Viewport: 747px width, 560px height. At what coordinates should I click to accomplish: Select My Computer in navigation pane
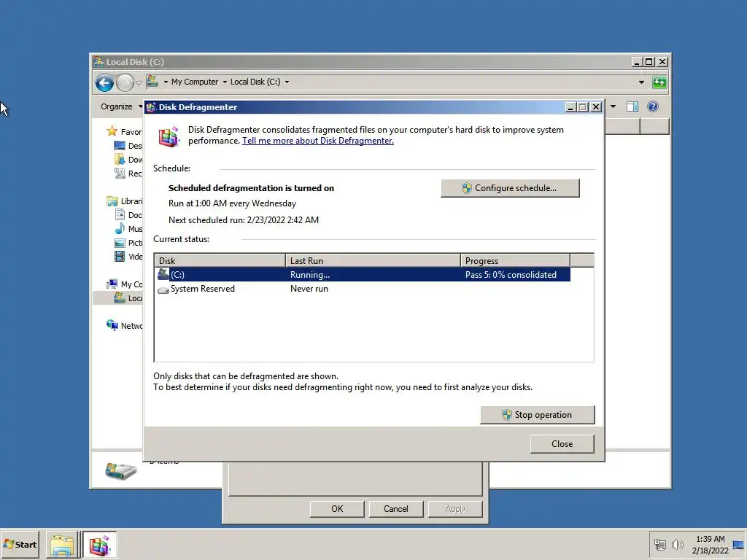click(x=124, y=284)
